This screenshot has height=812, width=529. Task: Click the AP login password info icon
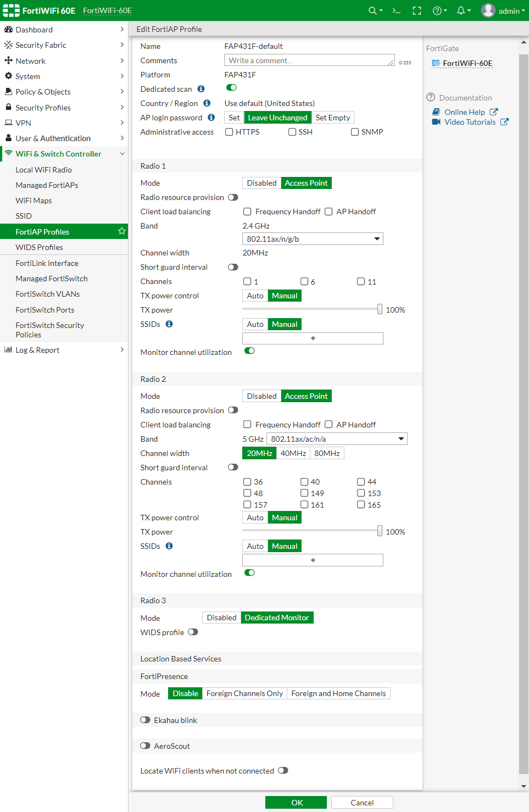[x=211, y=117]
